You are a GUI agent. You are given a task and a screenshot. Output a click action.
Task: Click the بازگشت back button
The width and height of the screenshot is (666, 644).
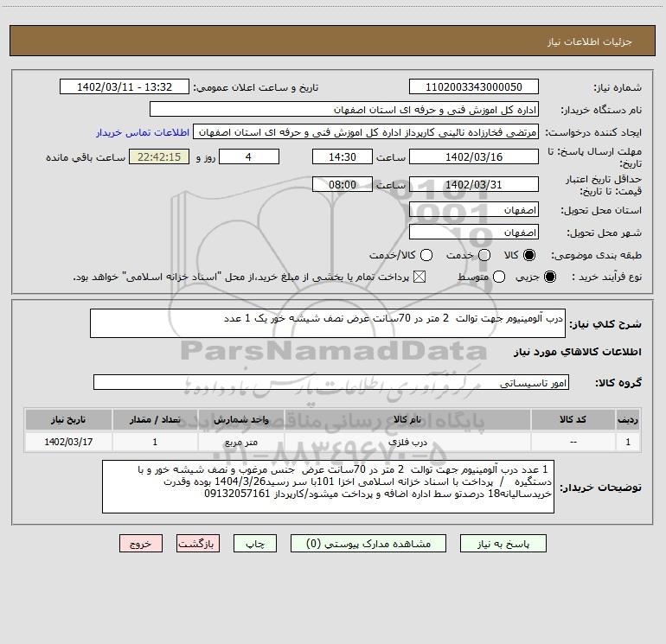click(x=198, y=544)
